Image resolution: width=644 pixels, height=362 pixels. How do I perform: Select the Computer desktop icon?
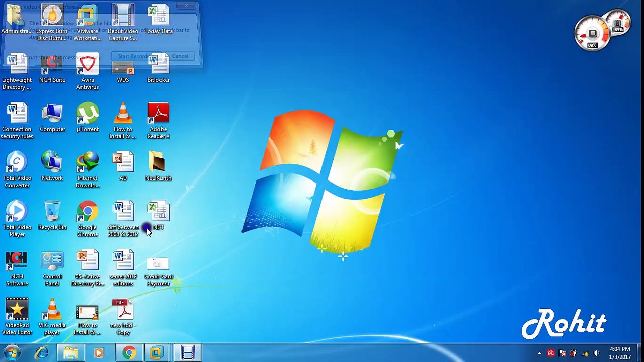[52, 118]
